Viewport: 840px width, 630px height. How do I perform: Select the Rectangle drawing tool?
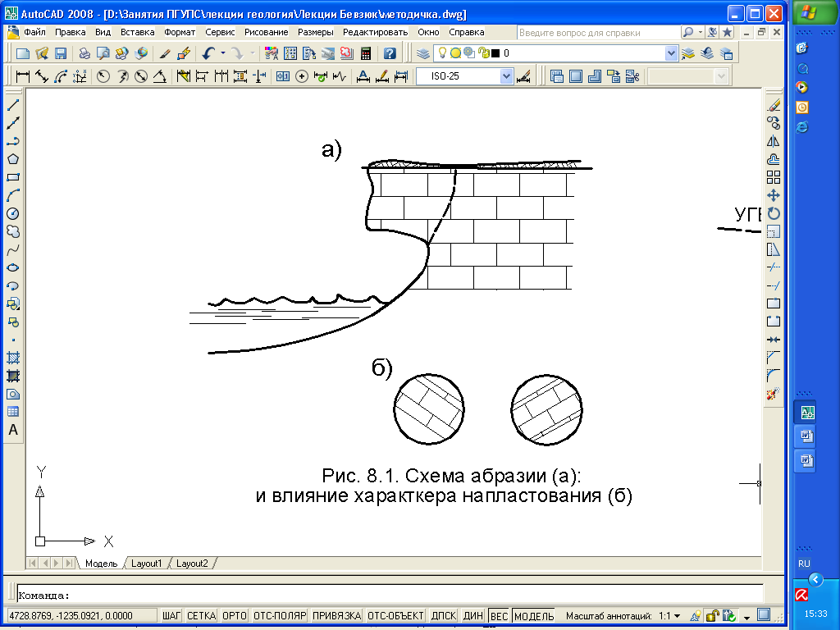coord(13,177)
